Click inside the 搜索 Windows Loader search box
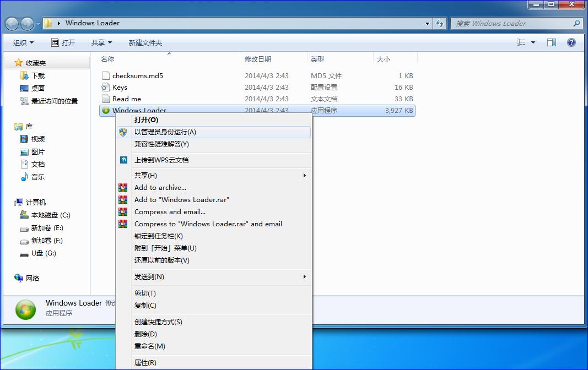The height and width of the screenshot is (370, 588). tap(513, 23)
